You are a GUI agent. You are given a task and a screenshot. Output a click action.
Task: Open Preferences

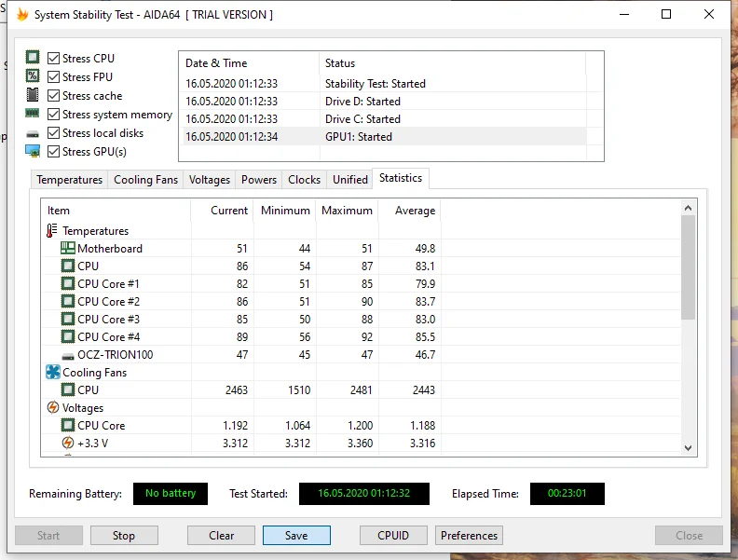[469, 536]
